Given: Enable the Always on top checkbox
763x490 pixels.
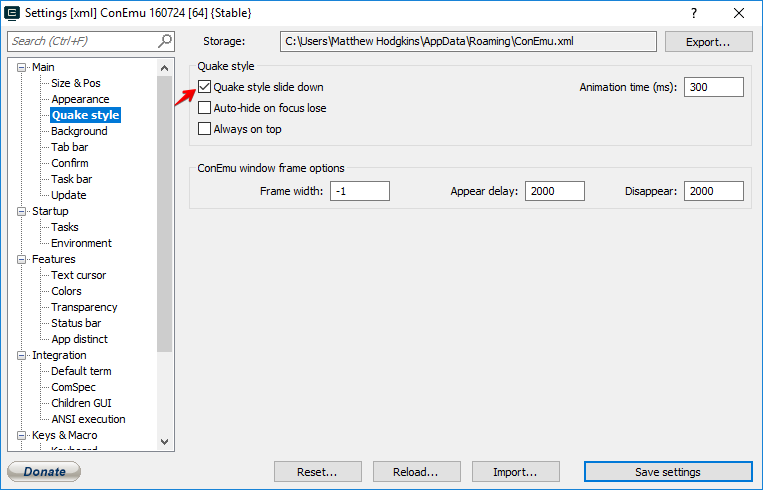Looking at the screenshot, I should [x=205, y=129].
